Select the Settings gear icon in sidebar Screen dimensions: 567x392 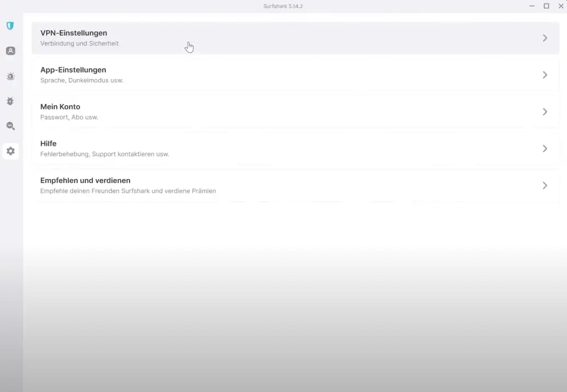pyautogui.click(x=10, y=151)
